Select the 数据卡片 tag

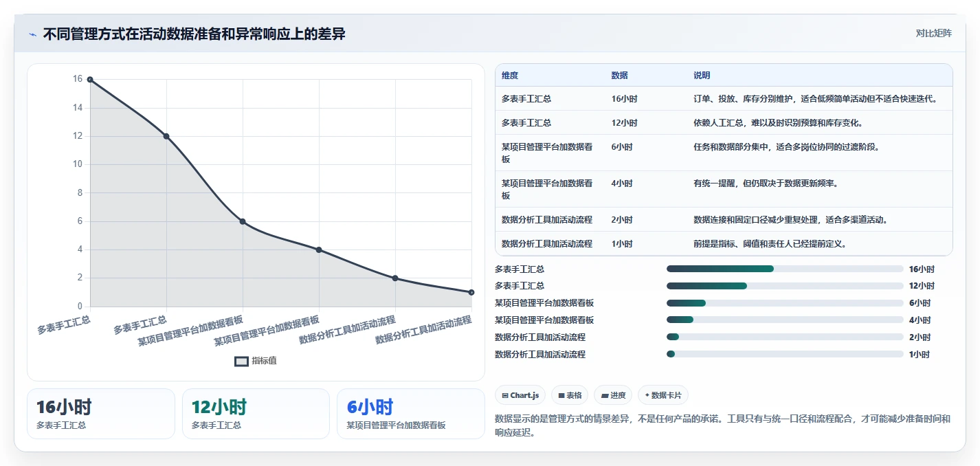coord(662,395)
